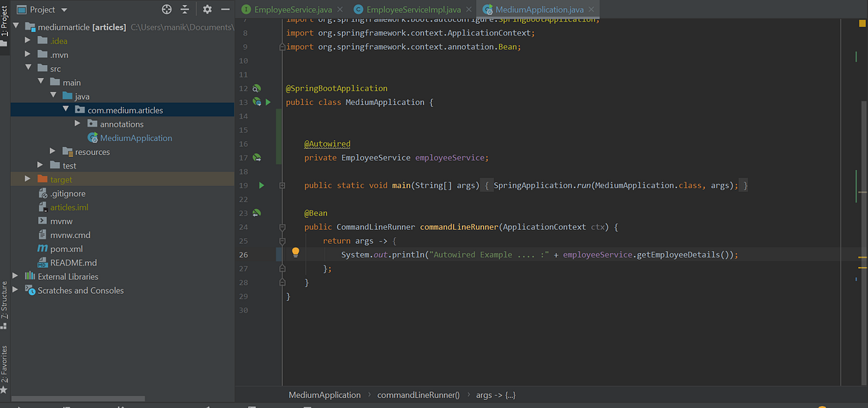Collapse the java folder arrow
The image size is (868, 408).
[x=53, y=96]
